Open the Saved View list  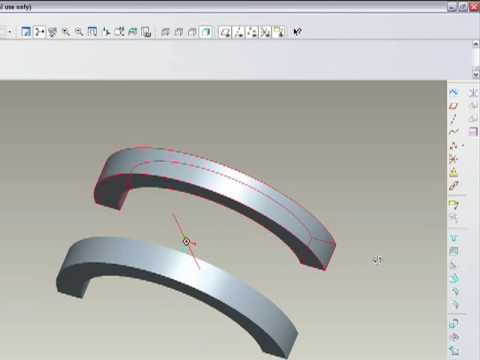pyautogui.click(x=119, y=32)
